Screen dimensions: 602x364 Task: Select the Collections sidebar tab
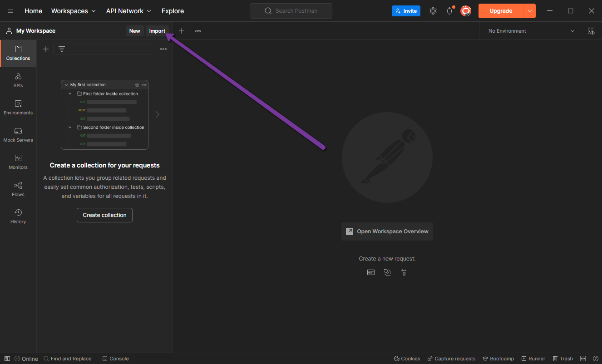tap(18, 53)
